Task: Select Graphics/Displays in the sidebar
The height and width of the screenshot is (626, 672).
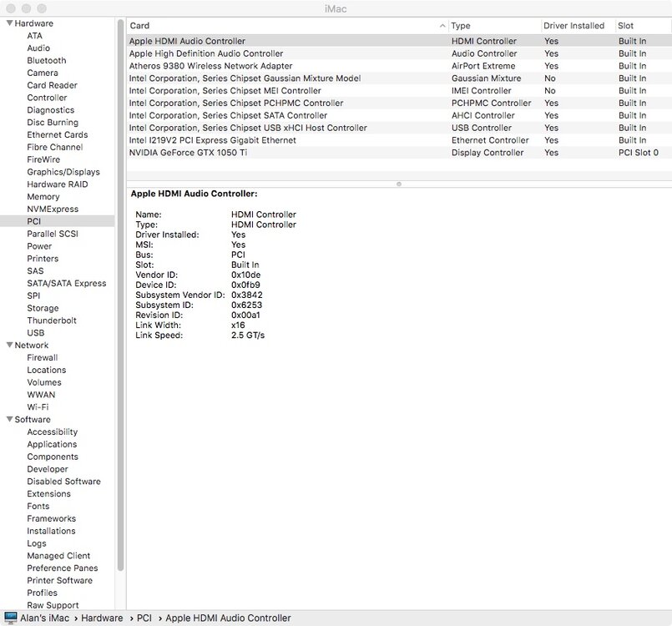Action: pos(63,172)
